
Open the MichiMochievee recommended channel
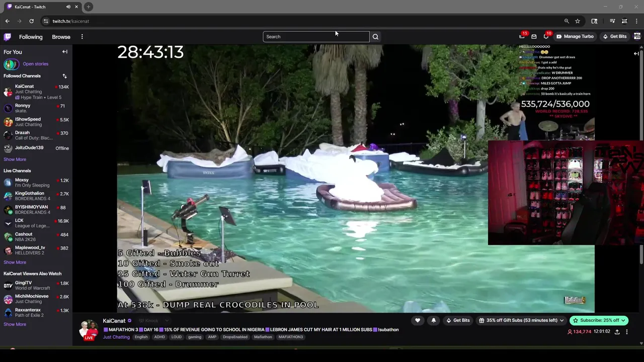(36, 299)
